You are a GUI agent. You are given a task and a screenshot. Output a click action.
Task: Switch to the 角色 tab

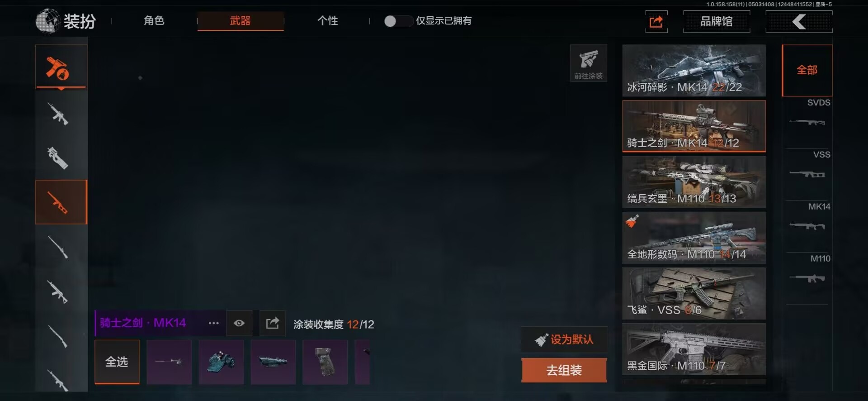pos(154,21)
